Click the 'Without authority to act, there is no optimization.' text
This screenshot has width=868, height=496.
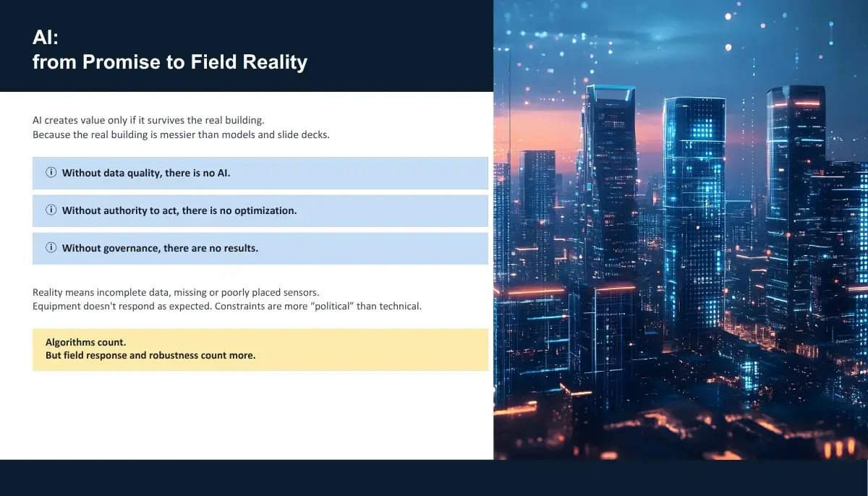[x=179, y=210]
